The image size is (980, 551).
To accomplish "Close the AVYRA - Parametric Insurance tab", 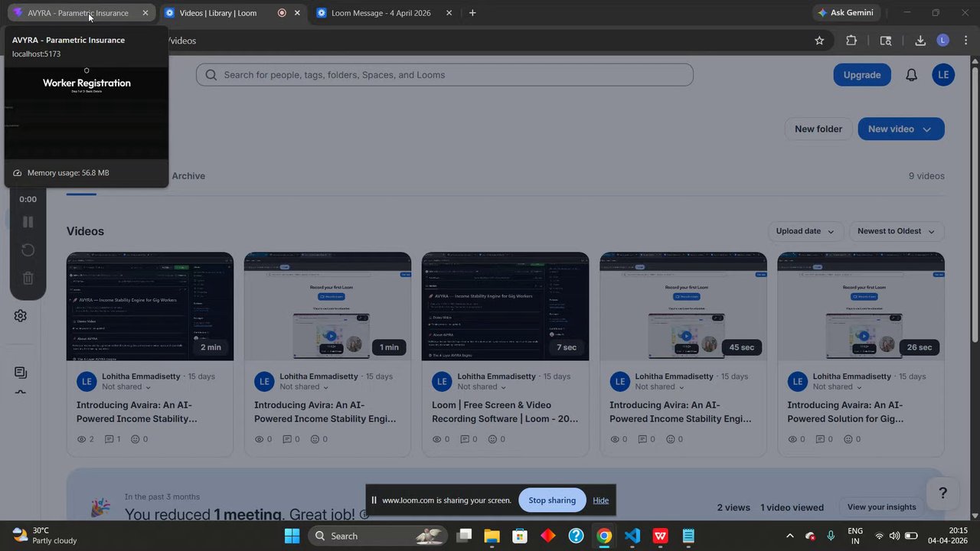I will [x=145, y=13].
